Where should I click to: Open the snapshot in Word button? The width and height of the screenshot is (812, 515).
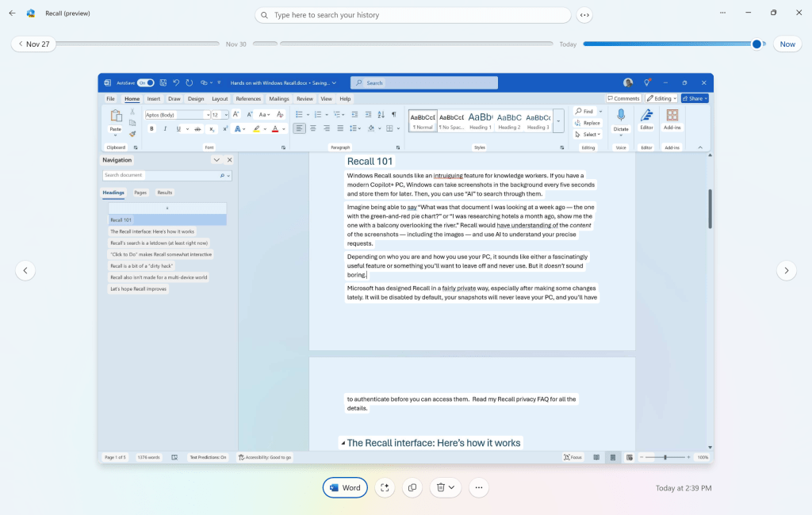pos(345,488)
